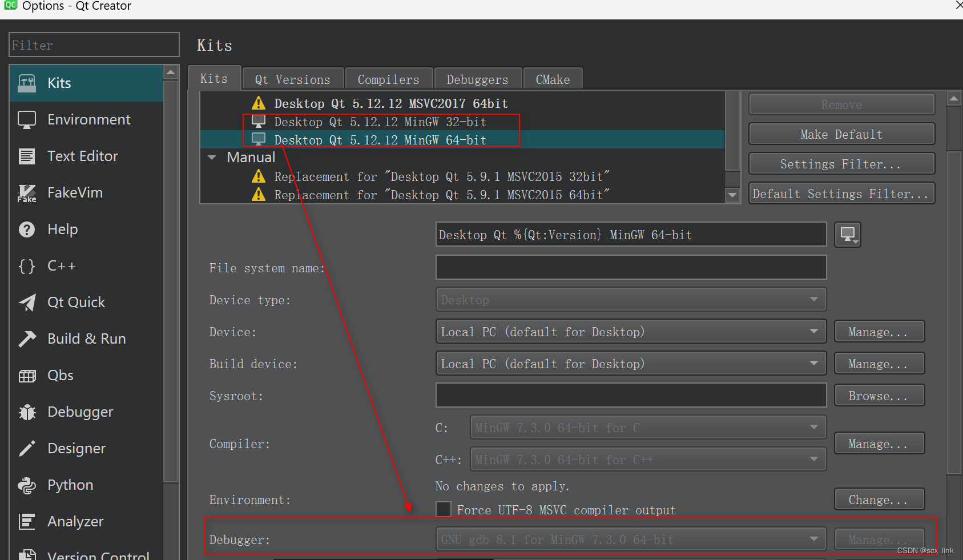Click the sidebar scroll up arrow
The image size is (963, 560).
coord(171,72)
